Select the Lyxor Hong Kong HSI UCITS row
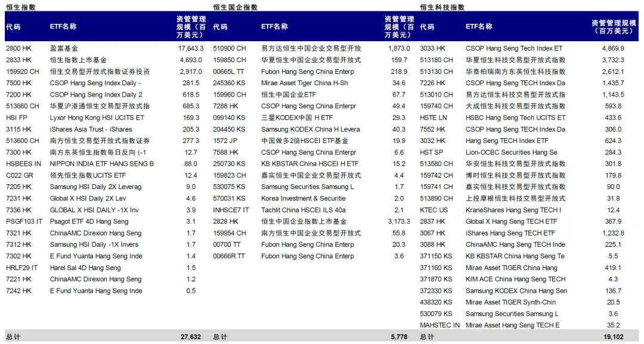Screen dimensions: 644x344 tap(97, 118)
